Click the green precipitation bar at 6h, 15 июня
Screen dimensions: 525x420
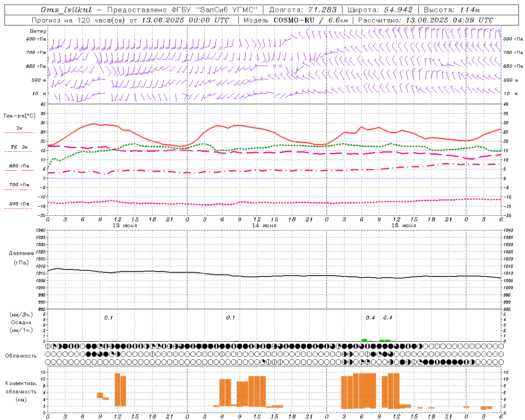364,340
